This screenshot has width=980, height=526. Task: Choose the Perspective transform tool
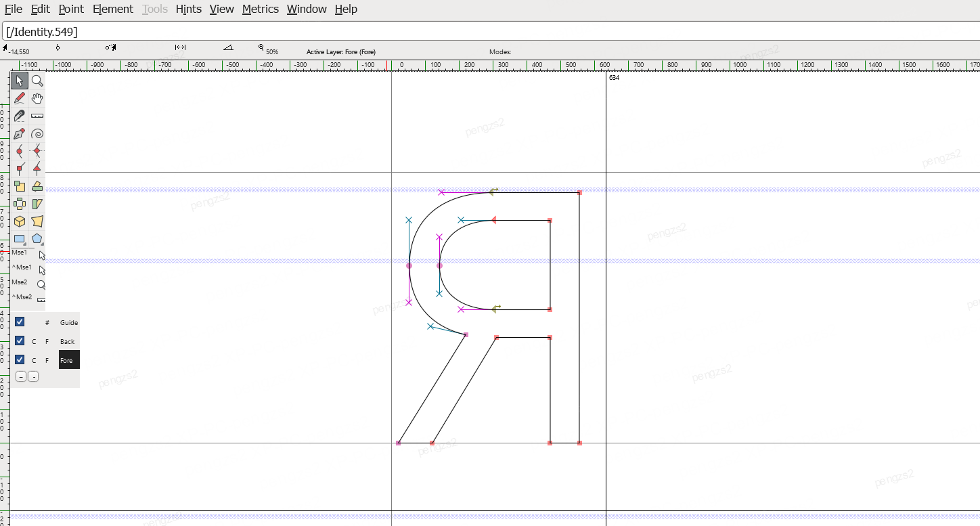coord(37,221)
